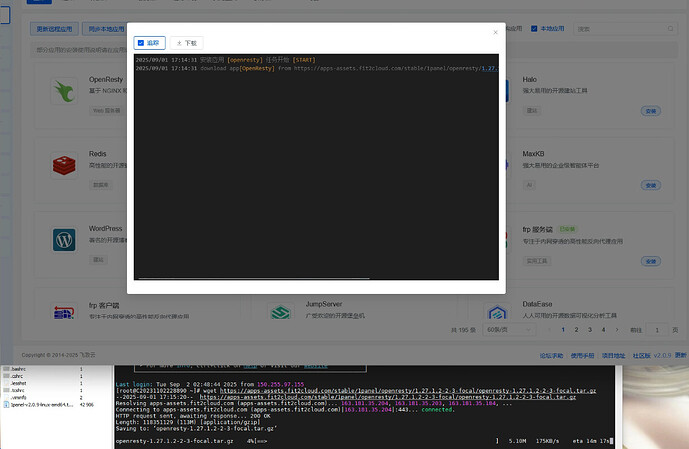
Task: Focus the 前往 page number input
Action: 657,330
